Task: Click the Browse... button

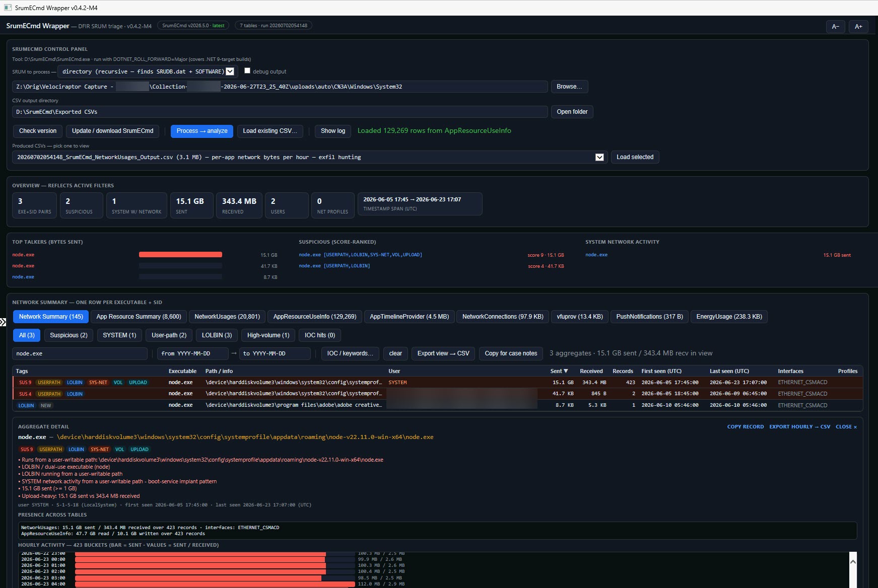Action: tap(569, 87)
